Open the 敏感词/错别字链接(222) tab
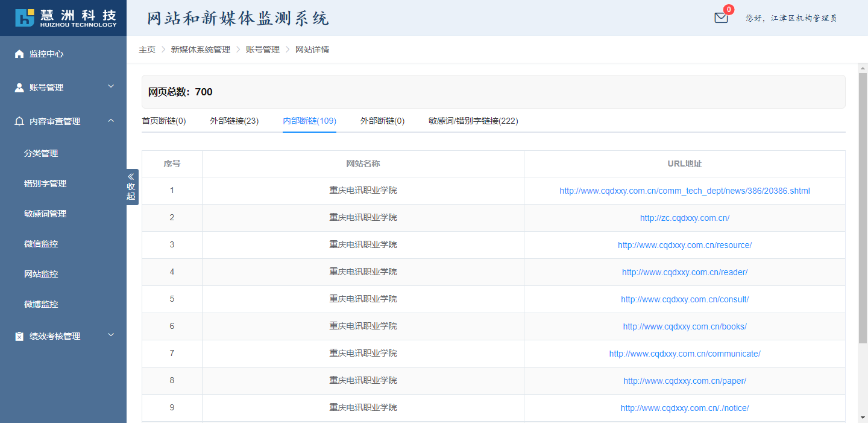 coord(473,121)
